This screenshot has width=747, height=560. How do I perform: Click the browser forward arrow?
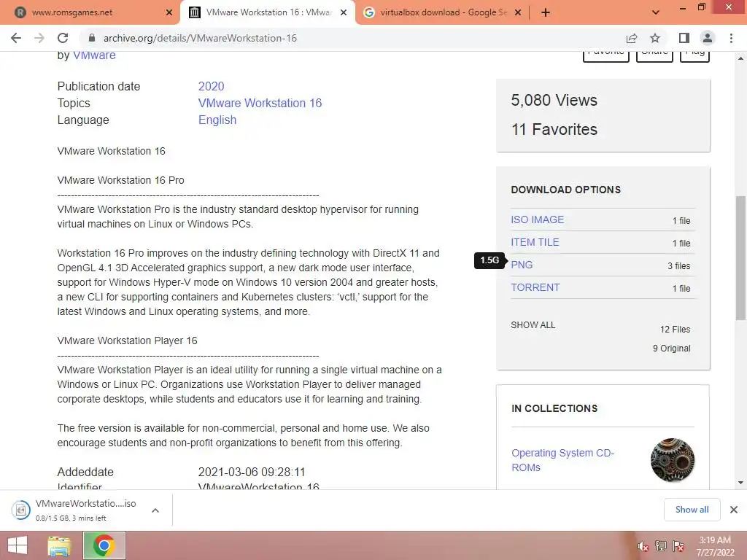(x=39, y=38)
